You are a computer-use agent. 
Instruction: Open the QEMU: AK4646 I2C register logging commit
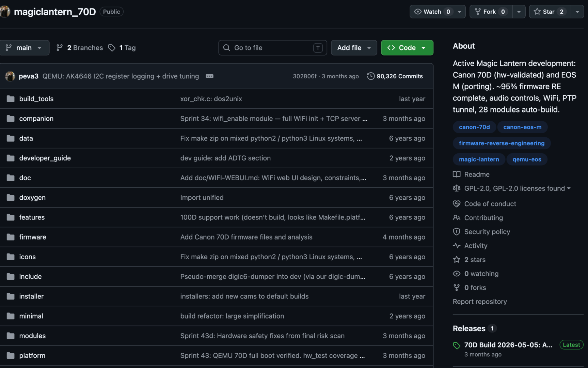point(121,76)
